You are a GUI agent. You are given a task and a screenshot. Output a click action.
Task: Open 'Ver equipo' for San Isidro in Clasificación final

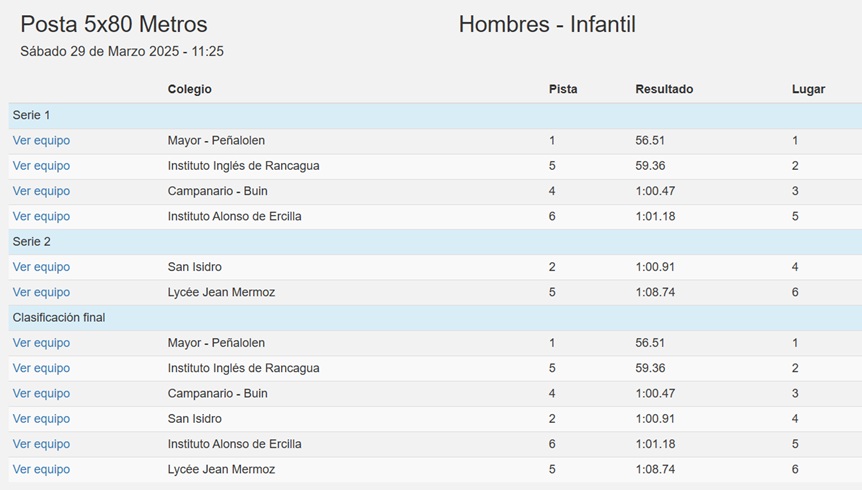pos(41,419)
